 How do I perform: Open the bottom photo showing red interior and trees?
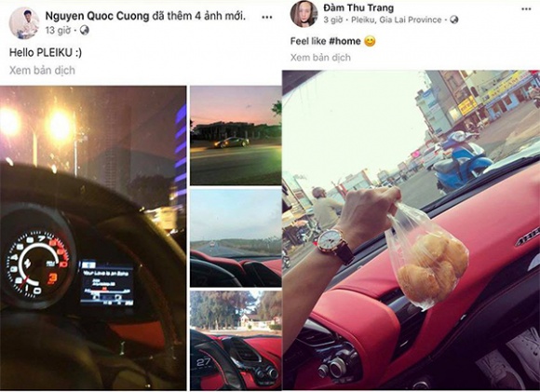coord(236,341)
